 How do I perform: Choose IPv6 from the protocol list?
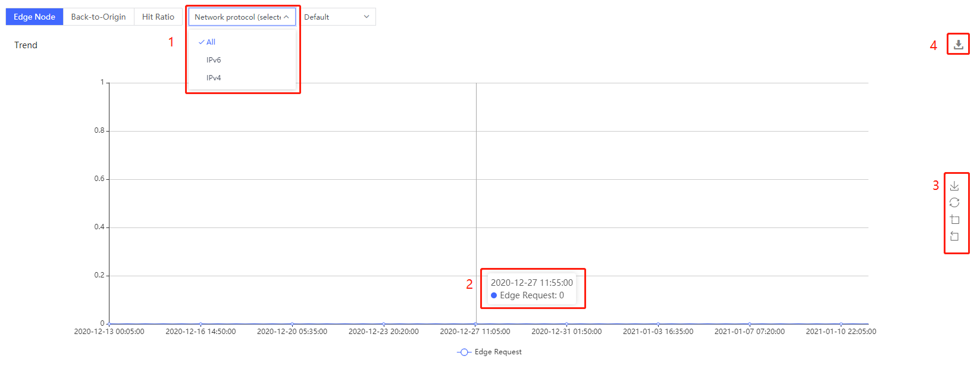click(x=214, y=60)
